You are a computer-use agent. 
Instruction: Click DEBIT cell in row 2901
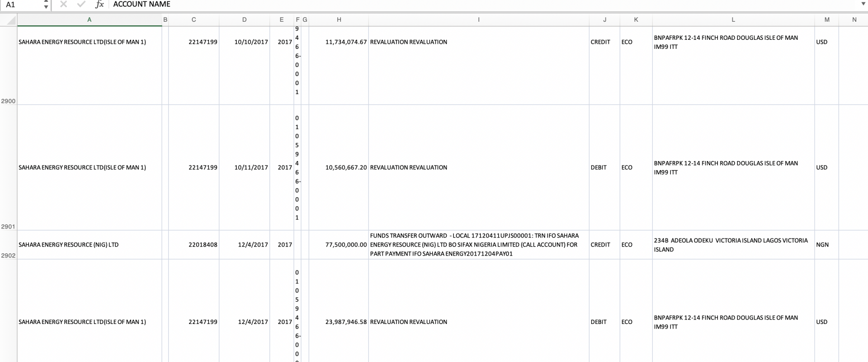604,167
